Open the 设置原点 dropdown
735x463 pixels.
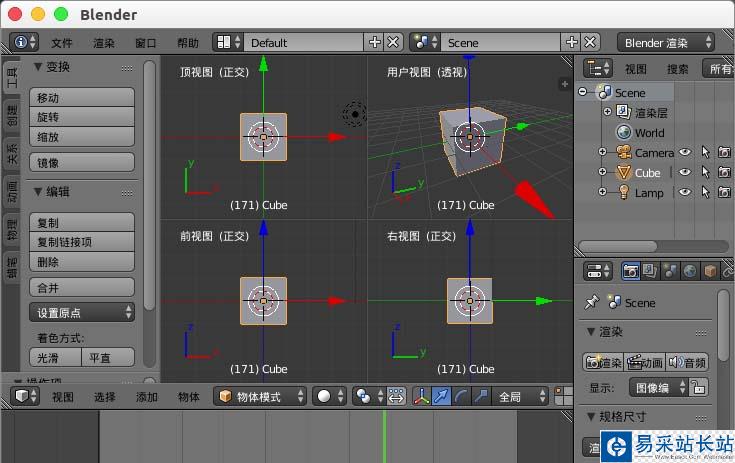click(x=82, y=312)
